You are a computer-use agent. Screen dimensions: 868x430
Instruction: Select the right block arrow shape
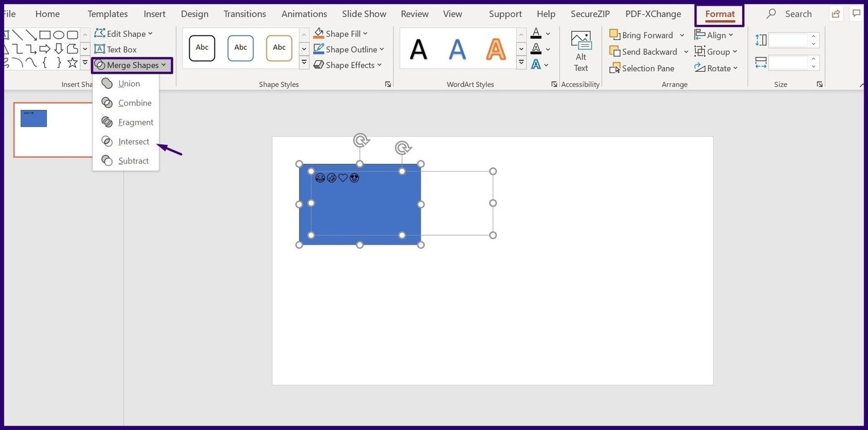click(45, 49)
